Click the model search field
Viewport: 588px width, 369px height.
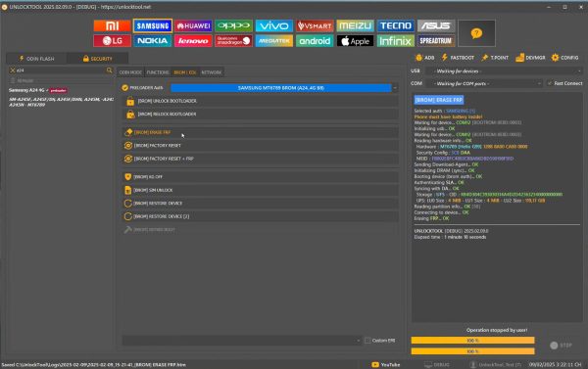61,70
